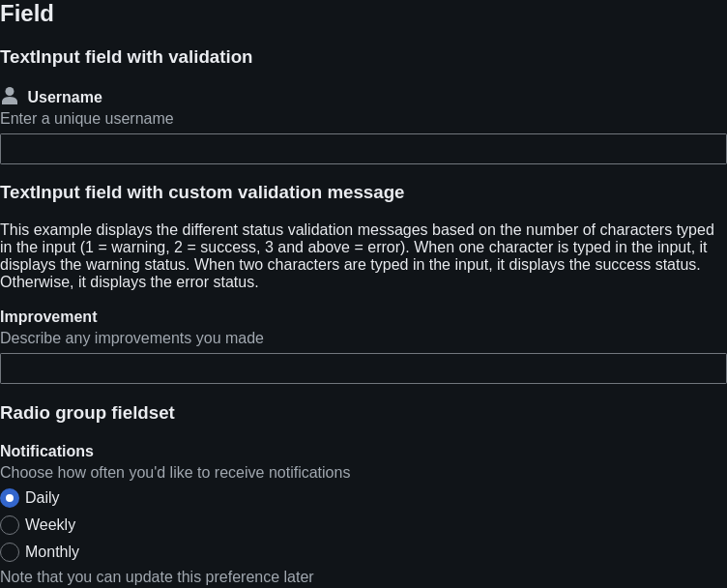Click the Username field label
Image resolution: width=727 pixels, height=588 pixels.
point(65,97)
